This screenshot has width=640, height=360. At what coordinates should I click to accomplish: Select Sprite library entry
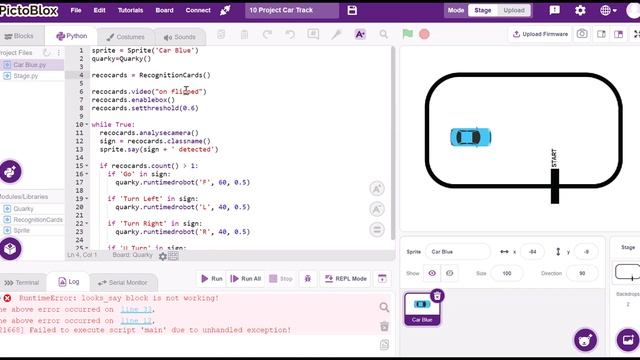point(32,230)
